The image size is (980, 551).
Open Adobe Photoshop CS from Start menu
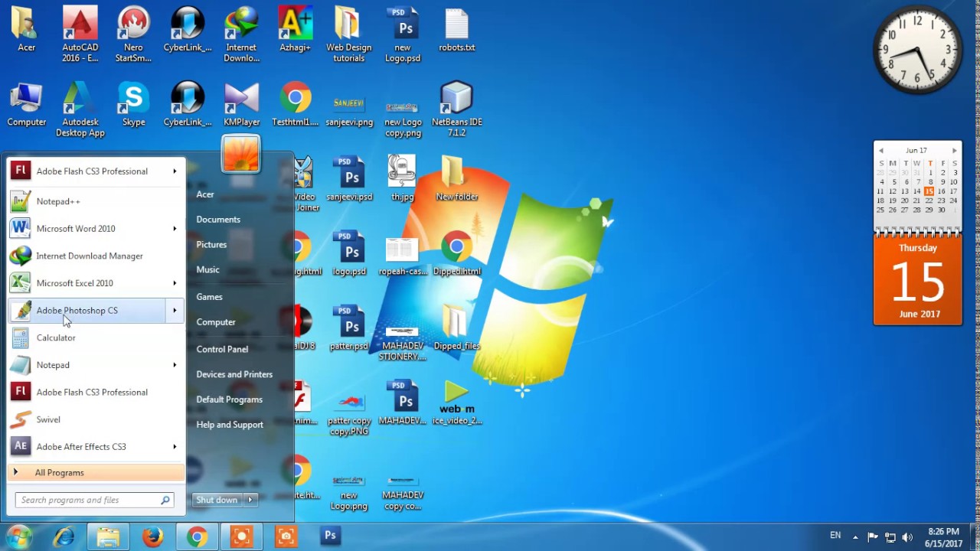click(x=87, y=311)
